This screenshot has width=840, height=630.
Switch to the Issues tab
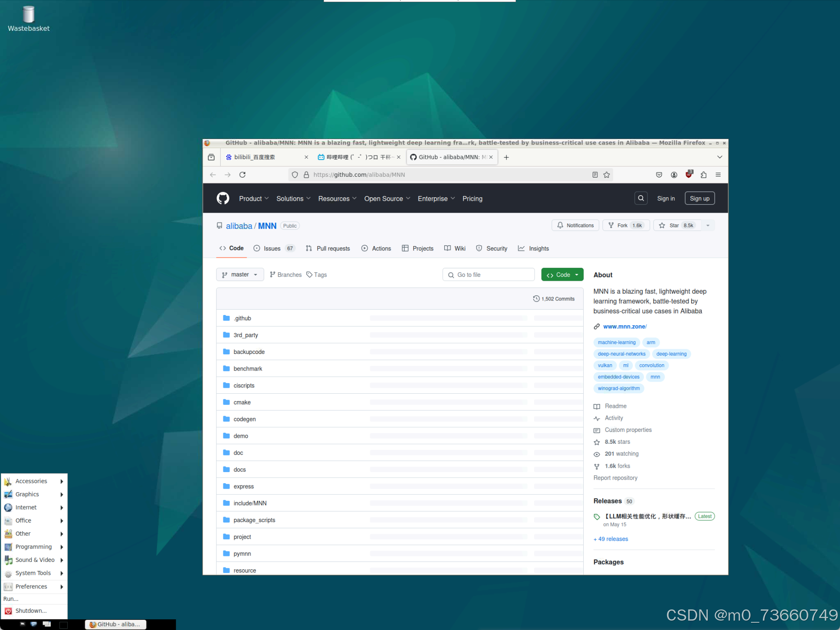pos(272,249)
